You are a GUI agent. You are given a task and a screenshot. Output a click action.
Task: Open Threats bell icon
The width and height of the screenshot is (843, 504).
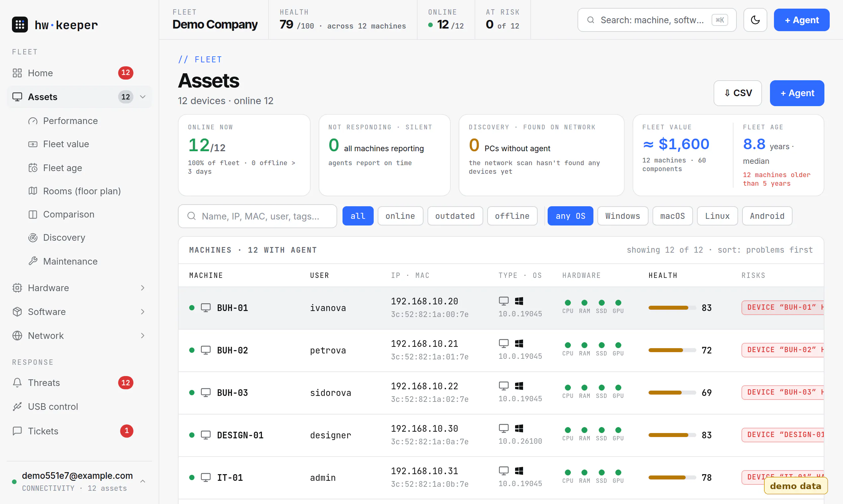[17, 382]
